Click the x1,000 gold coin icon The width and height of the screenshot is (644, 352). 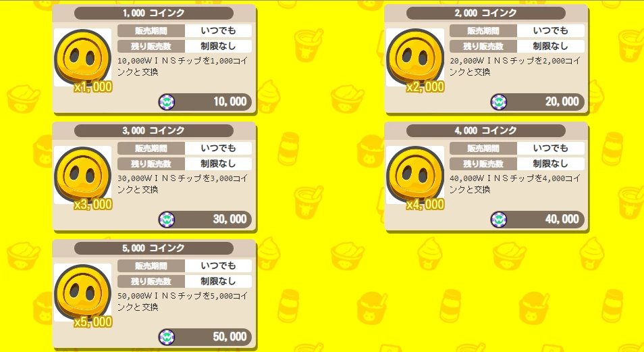[82, 57]
